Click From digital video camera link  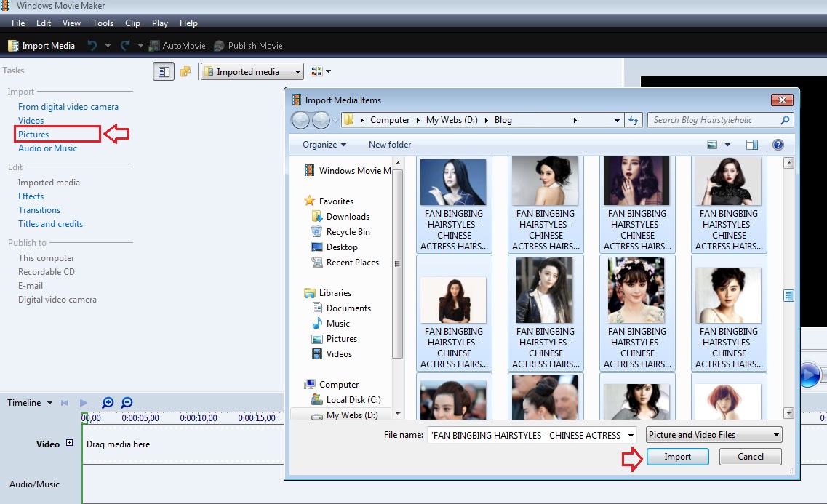pos(68,107)
